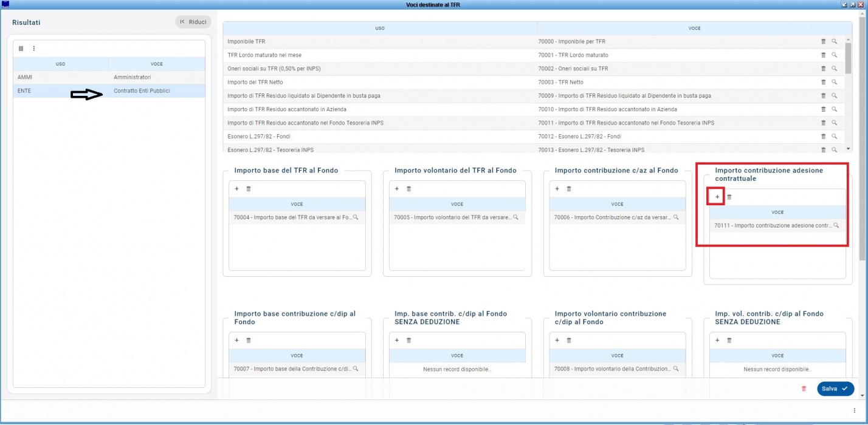868x425 pixels.
Task: Click plus icon in Importo contribuzione adesione contrattuale
Action: (717, 197)
